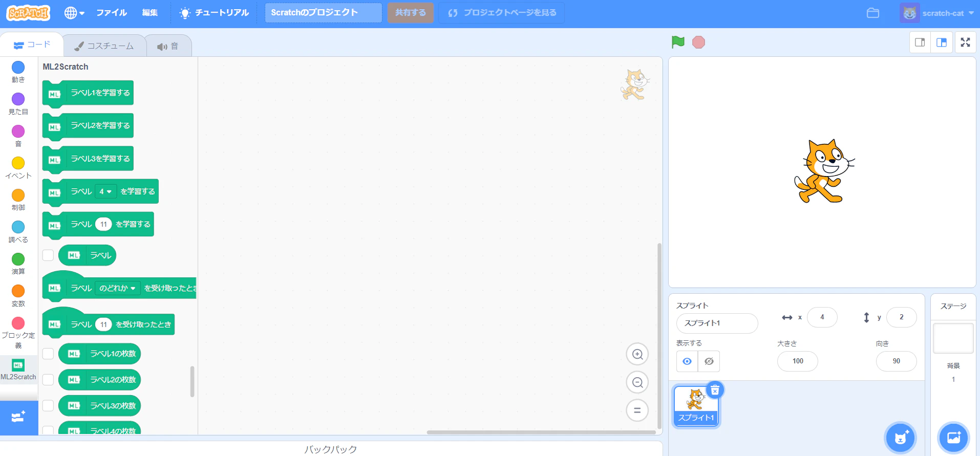The width and height of the screenshot is (980, 456).
Task: Select the 演算 block category
Action: pyautogui.click(x=18, y=264)
